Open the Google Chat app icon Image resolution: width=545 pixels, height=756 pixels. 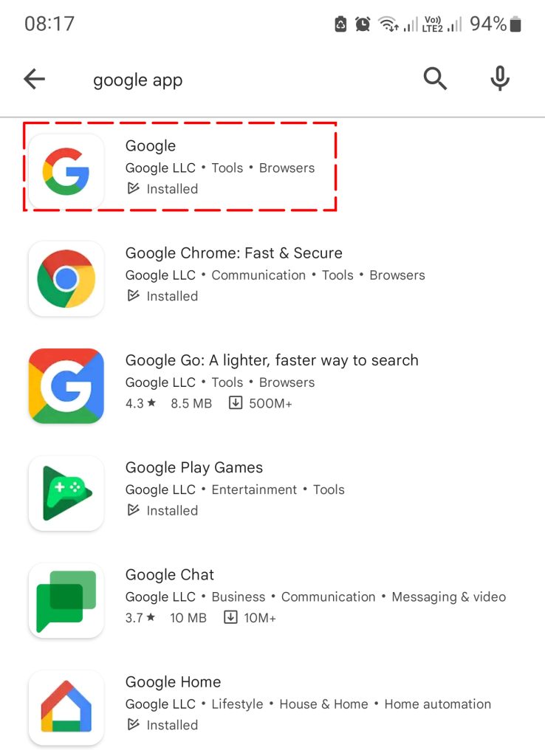[66, 600]
